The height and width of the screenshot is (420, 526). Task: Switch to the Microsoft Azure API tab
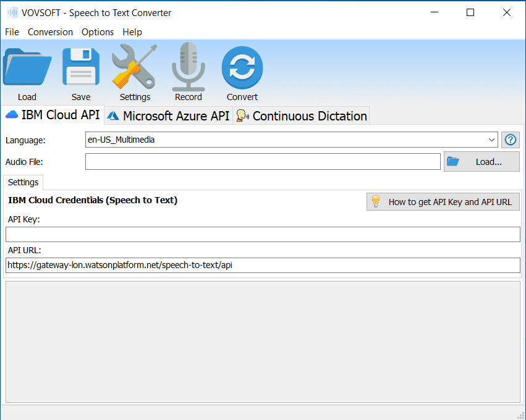[x=168, y=115]
